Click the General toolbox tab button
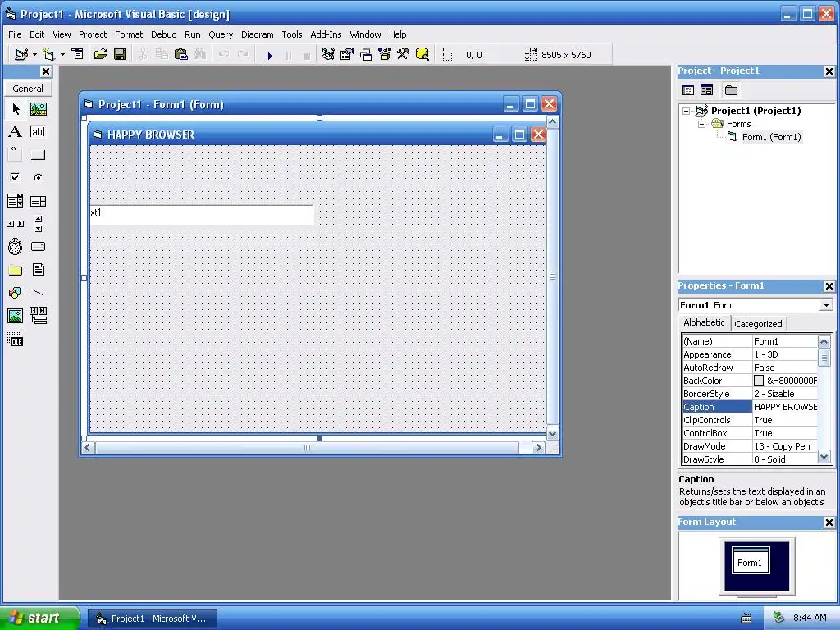Screen dimensions: 840x630 28,89
